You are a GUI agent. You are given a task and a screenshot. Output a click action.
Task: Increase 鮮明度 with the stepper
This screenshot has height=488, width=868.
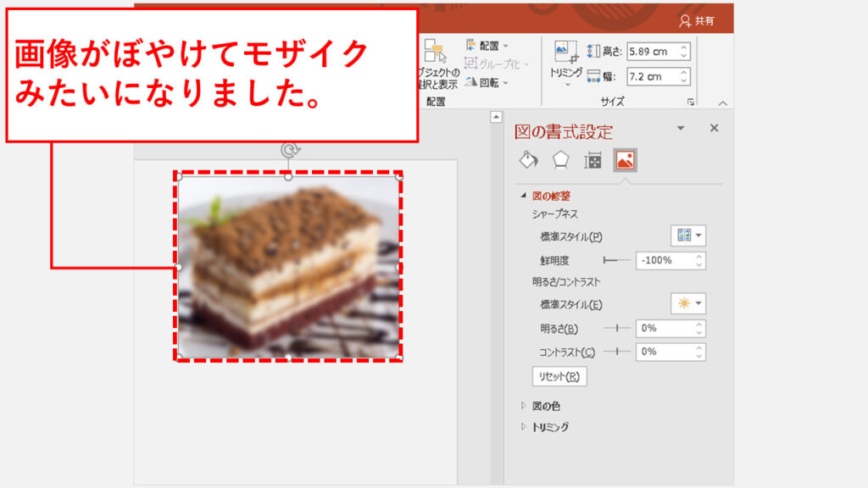[x=699, y=257]
